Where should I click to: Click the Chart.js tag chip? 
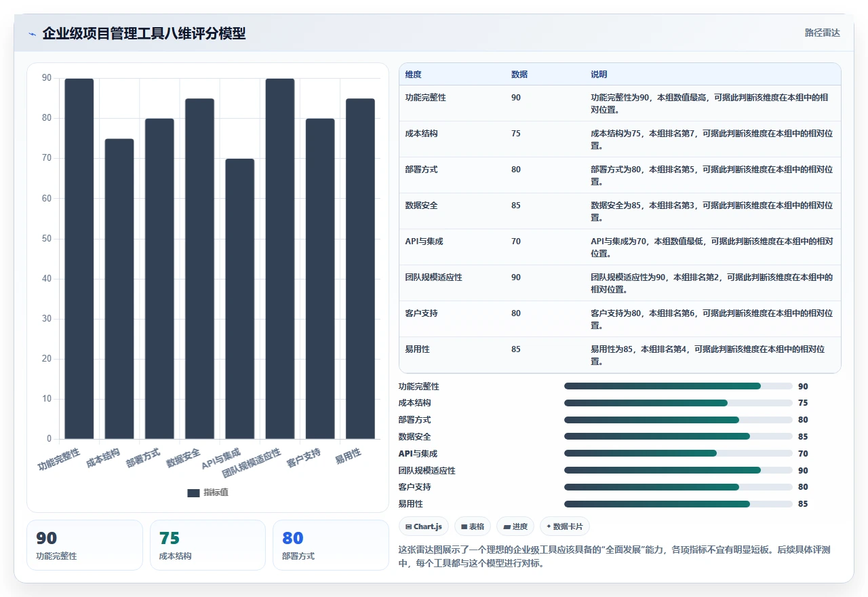click(424, 526)
